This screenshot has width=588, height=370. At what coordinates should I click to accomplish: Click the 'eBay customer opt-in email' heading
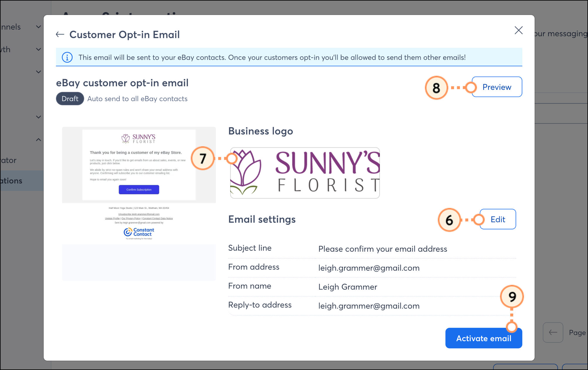point(122,83)
